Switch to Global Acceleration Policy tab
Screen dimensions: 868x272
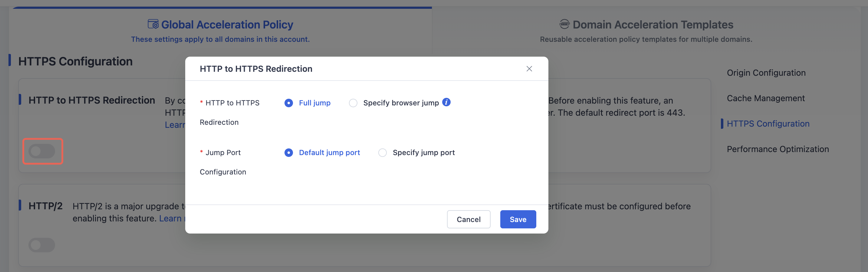[220, 31]
